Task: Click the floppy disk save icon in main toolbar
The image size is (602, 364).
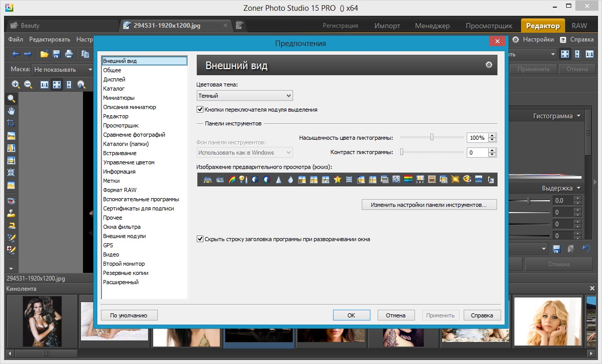Action: [x=56, y=54]
